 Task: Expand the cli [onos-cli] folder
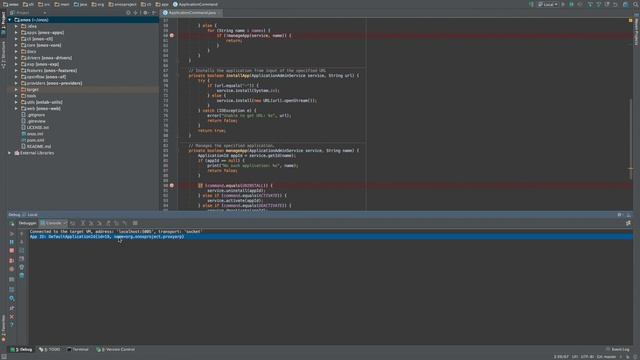pyautogui.click(x=16, y=39)
